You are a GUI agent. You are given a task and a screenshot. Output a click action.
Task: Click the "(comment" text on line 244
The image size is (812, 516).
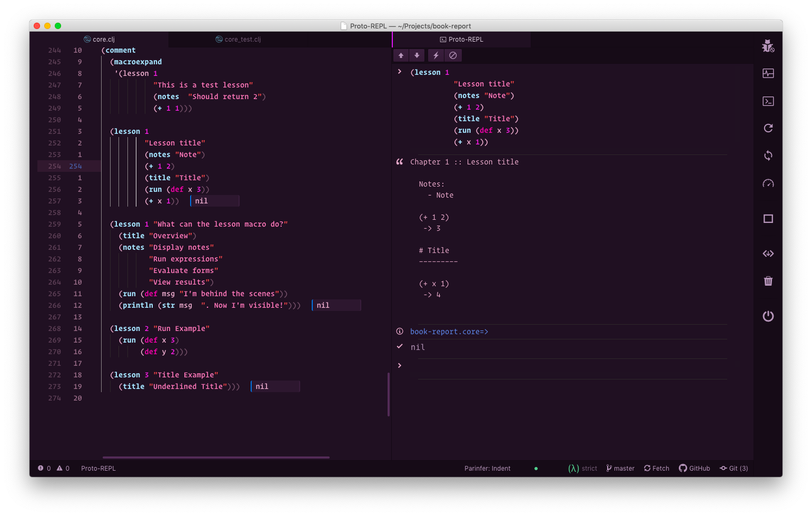coord(118,50)
